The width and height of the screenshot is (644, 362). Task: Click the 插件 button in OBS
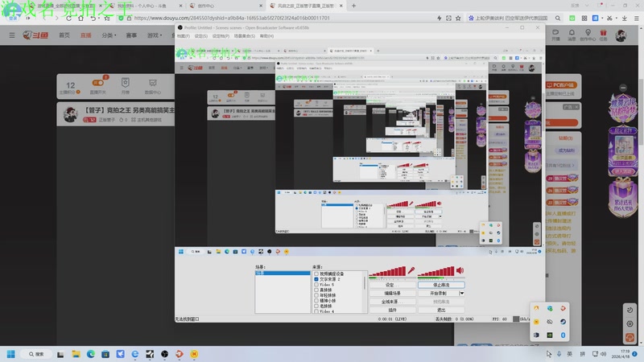[x=392, y=310]
